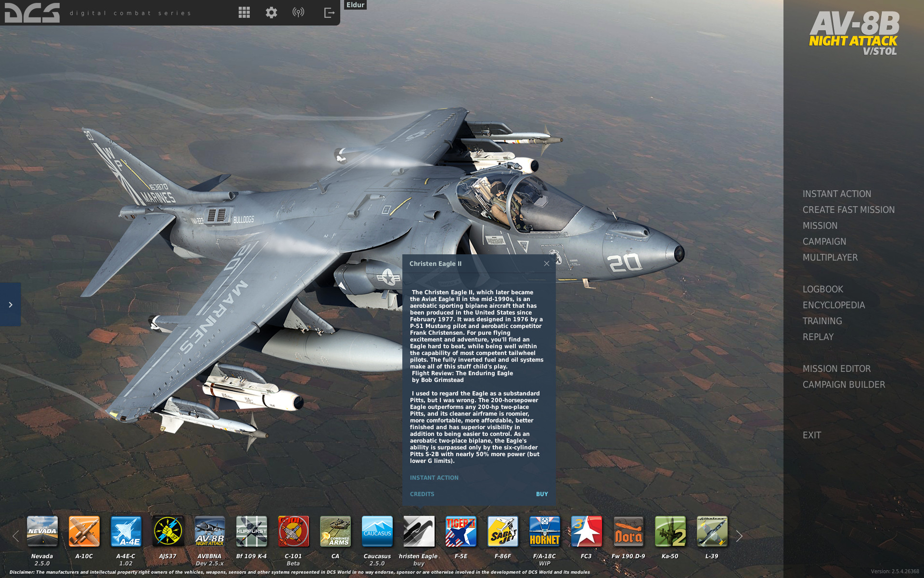Viewport: 924px width, 578px height.
Task: Select the A-4E-C module icon
Action: 126,531
